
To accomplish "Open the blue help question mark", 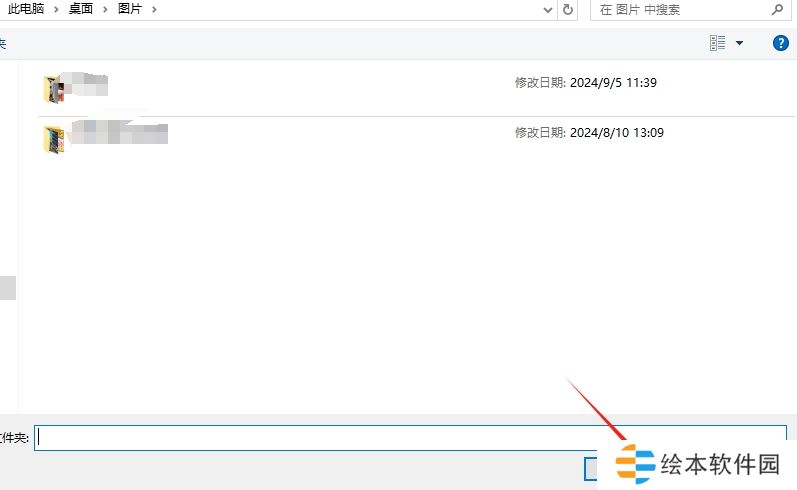I will 781,43.
